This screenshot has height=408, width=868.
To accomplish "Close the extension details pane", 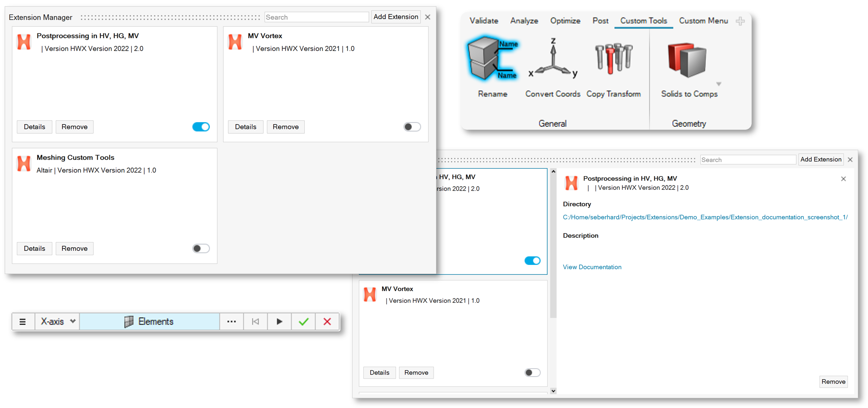I will click(x=843, y=179).
